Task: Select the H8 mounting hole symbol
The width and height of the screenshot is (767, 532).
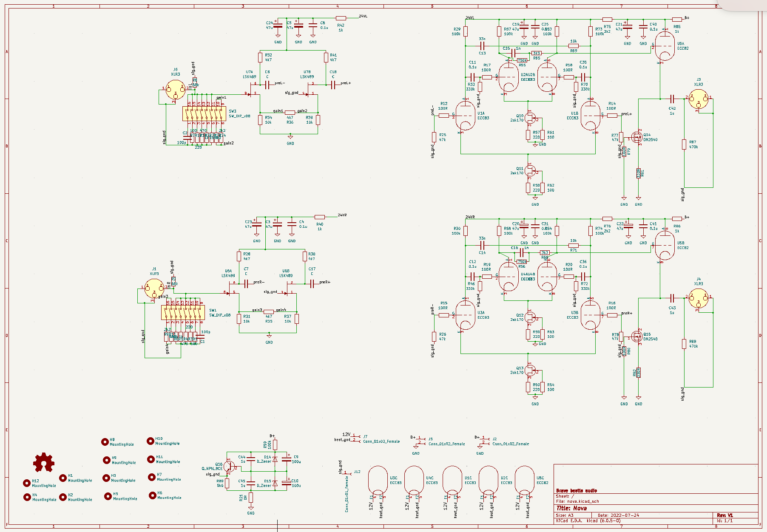Action: click(105, 442)
